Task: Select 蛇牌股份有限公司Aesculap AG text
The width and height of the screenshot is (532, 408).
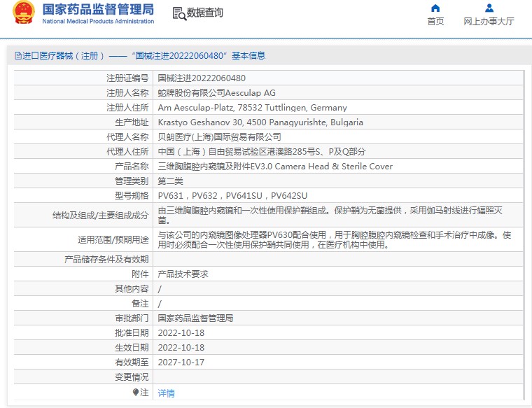Action: tap(216, 93)
